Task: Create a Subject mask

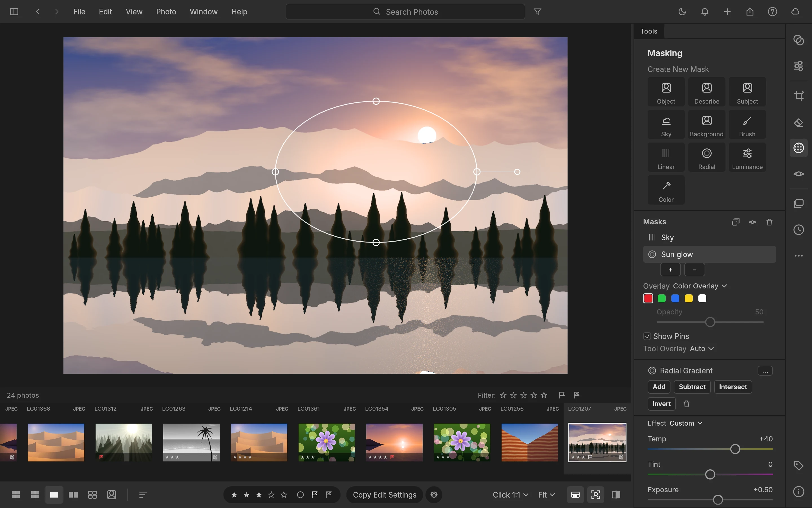Action: [747, 92]
